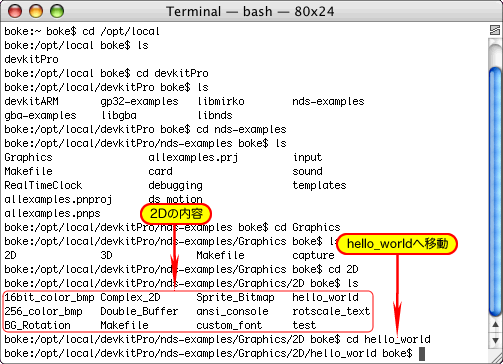Viewport: 503px width, 364px height.
Task: Click the "Complex_2D" entry
Action: click(130, 298)
